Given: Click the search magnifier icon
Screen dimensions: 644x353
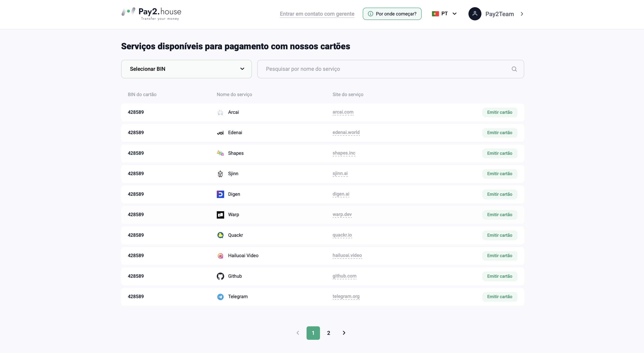Looking at the screenshot, I should pyautogui.click(x=514, y=69).
